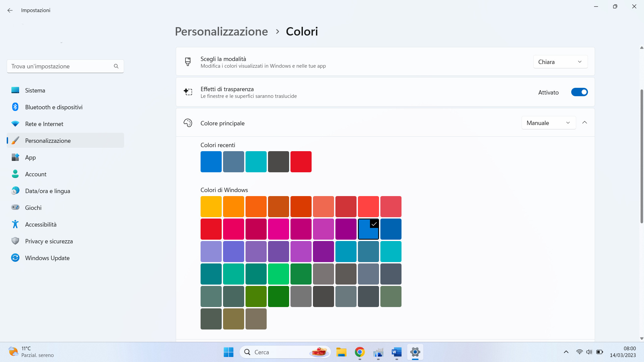Disable Effetti di trasparenza
Viewport: 644px width, 362px height.
pos(580,92)
